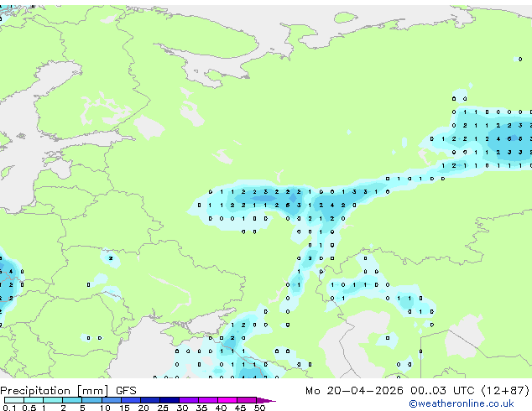This screenshot has height=411, width=532.
Task: Click the Mo 20-04-2026 forecast date label
Action: [354, 391]
